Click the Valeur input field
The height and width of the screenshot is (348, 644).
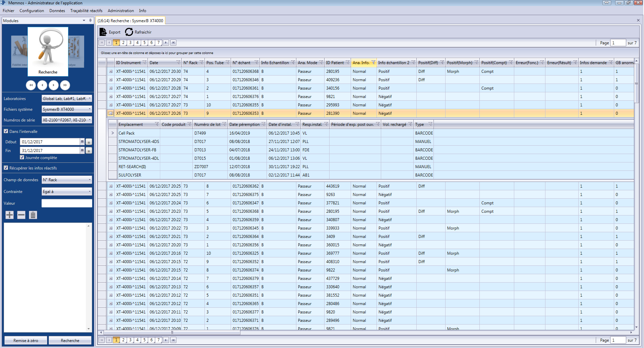point(67,203)
